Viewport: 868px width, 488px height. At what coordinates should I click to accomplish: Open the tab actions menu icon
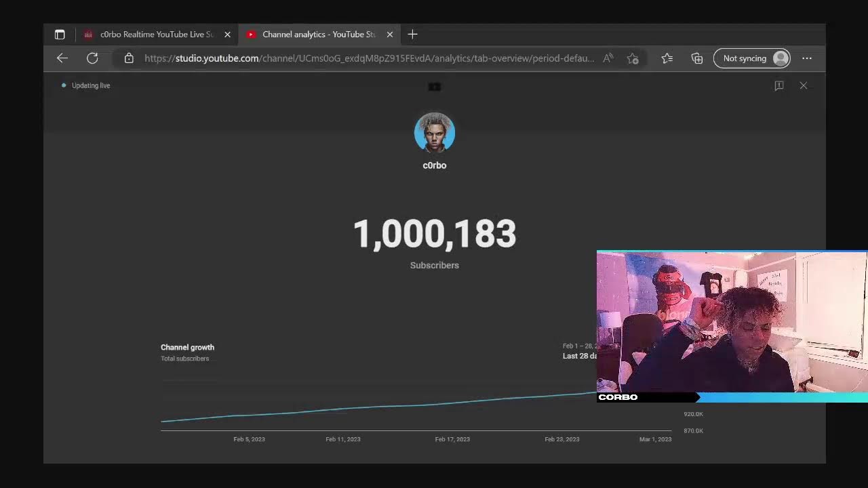pos(60,35)
